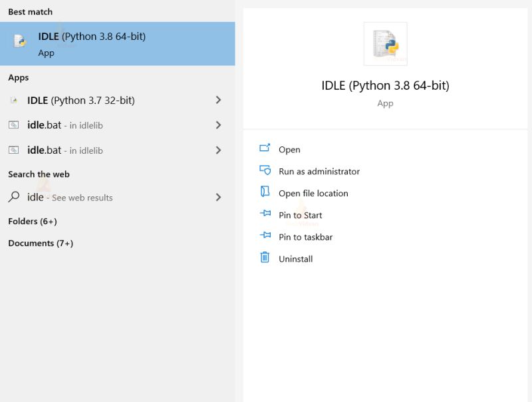Click the Open icon beside Open
Screen dimensions: 532x402
pos(265,149)
